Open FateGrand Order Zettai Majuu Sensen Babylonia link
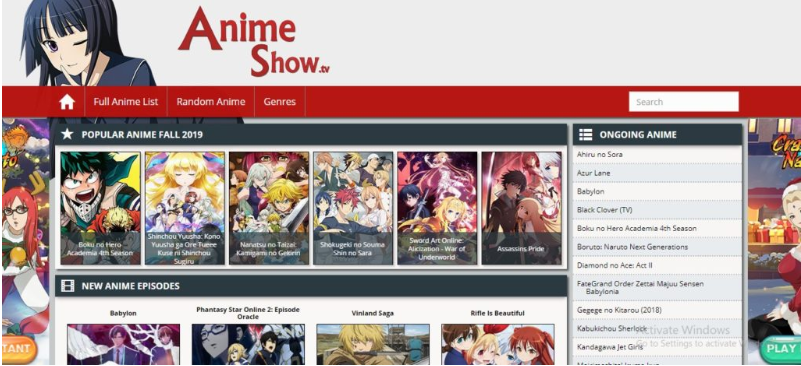 640,287
